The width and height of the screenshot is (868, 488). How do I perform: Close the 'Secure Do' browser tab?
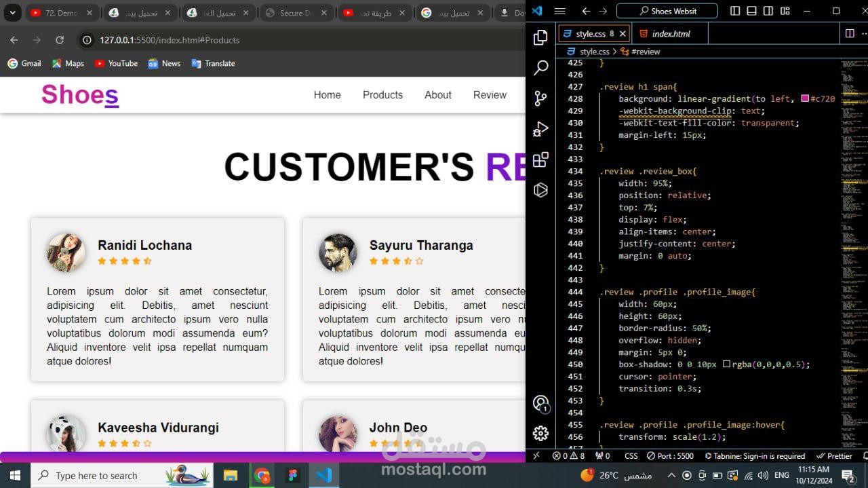coord(324,13)
